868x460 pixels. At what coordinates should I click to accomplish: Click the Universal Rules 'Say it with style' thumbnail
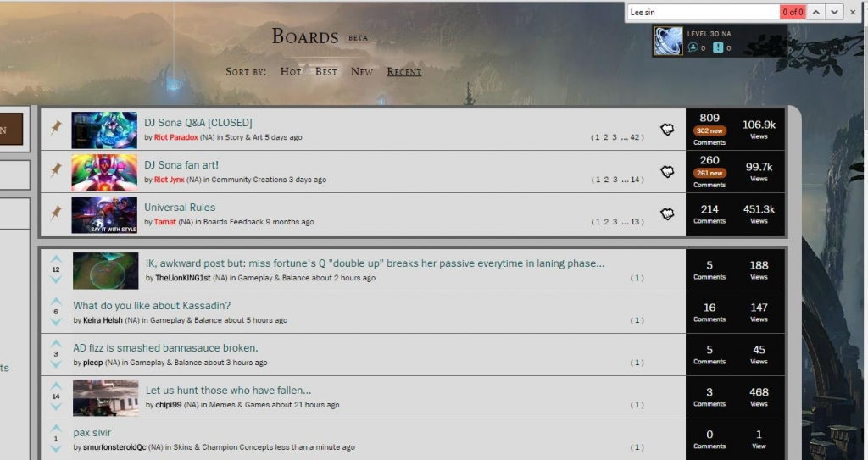[x=104, y=215]
